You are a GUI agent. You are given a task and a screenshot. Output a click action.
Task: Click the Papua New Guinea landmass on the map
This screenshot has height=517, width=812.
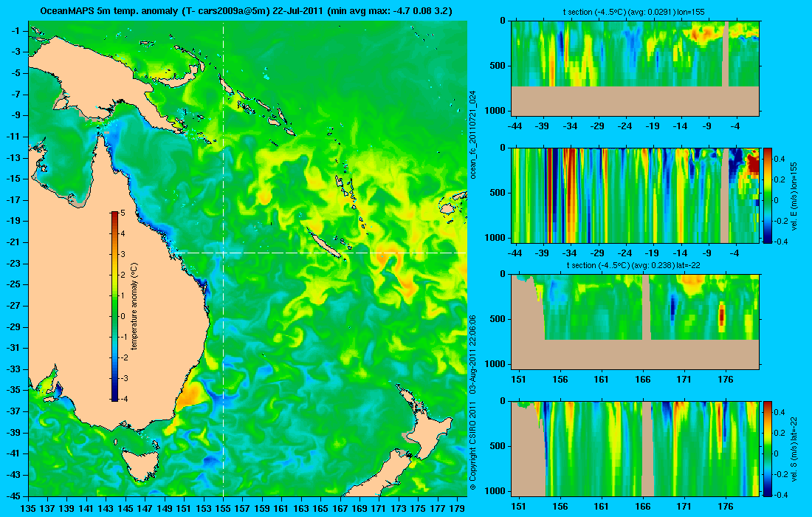click(x=98, y=76)
